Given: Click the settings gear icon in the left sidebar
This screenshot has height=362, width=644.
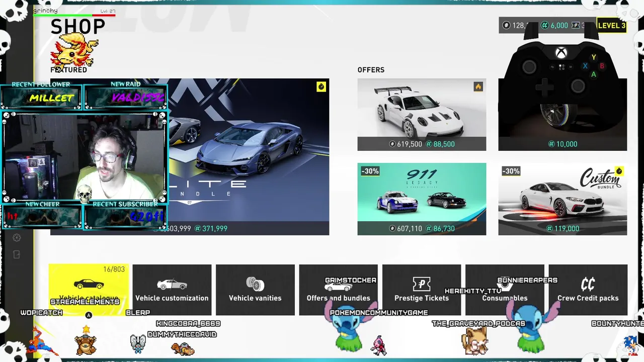Looking at the screenshot, I should [17, 238].
